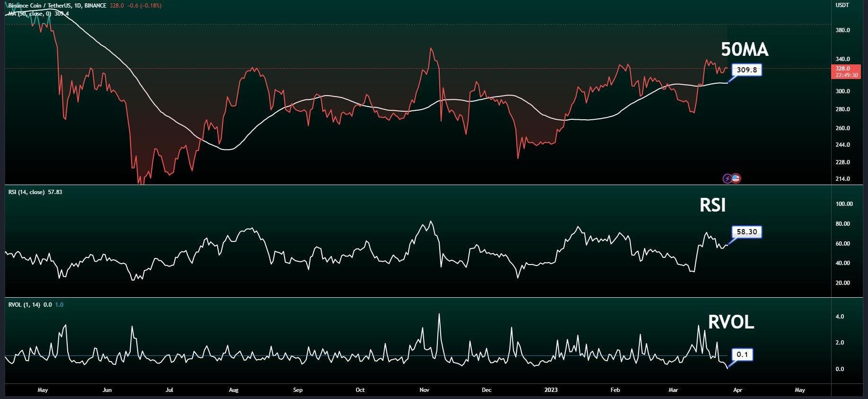Screen dimensions: 868x399
Task: Click the purple lightning bolt event icon
Action: point(727,178)
